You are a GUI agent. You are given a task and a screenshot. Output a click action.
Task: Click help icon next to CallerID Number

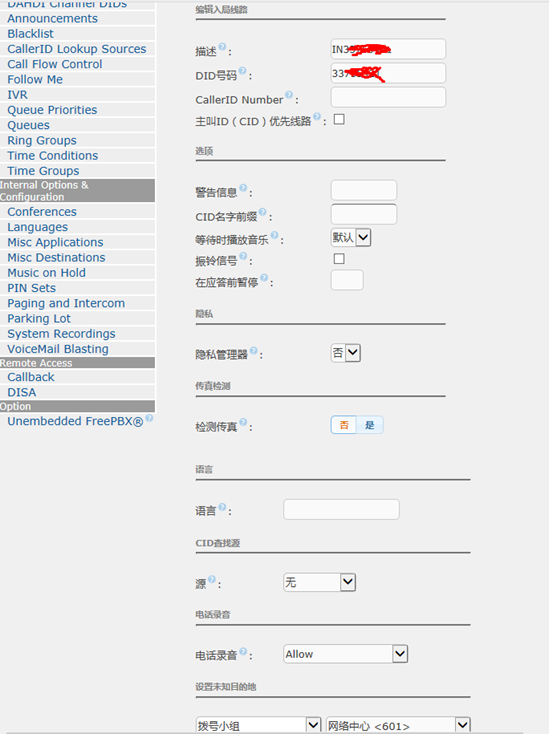[289, 95]
